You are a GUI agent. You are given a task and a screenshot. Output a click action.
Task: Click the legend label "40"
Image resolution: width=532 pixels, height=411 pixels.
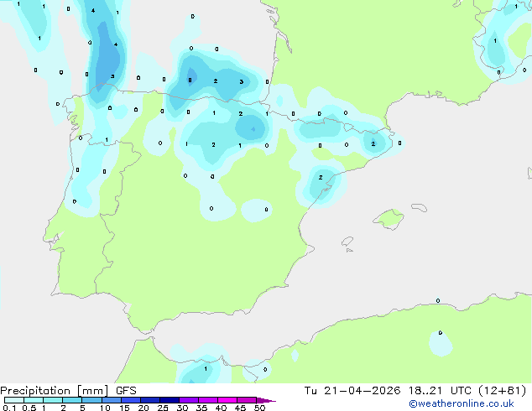(x=221, y=408)
